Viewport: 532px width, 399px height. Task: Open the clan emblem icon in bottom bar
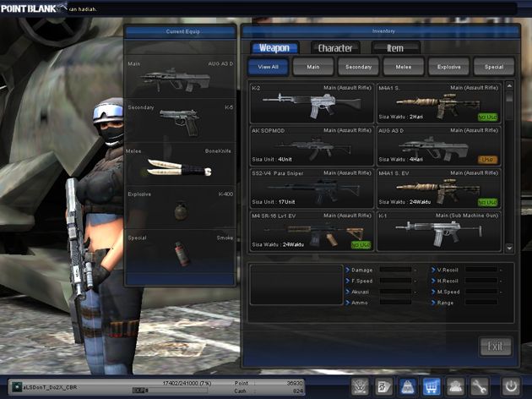coord(361,386)
